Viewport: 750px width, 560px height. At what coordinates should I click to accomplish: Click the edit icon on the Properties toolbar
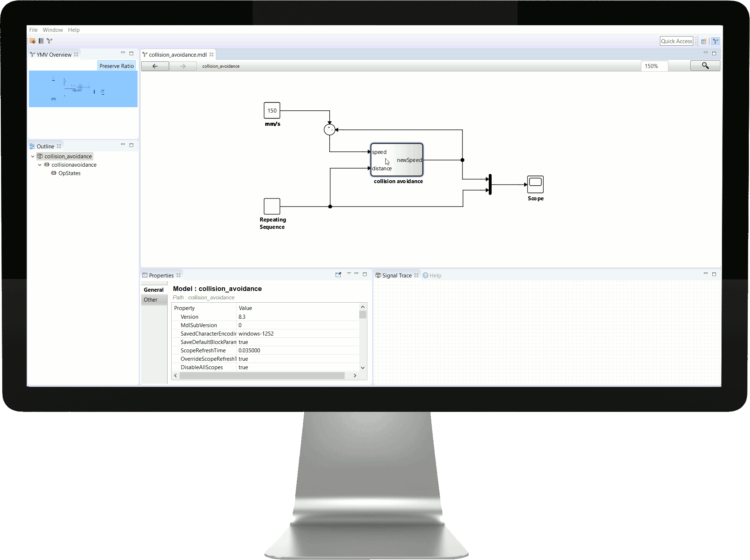click(338, 274)
